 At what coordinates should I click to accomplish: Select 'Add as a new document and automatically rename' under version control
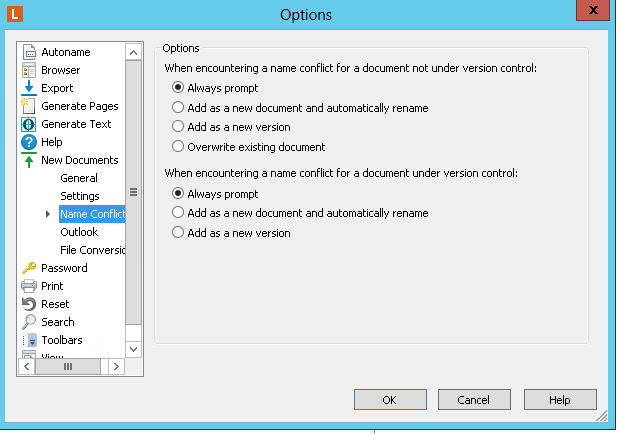pyautogui.click(x=178, y=213)
